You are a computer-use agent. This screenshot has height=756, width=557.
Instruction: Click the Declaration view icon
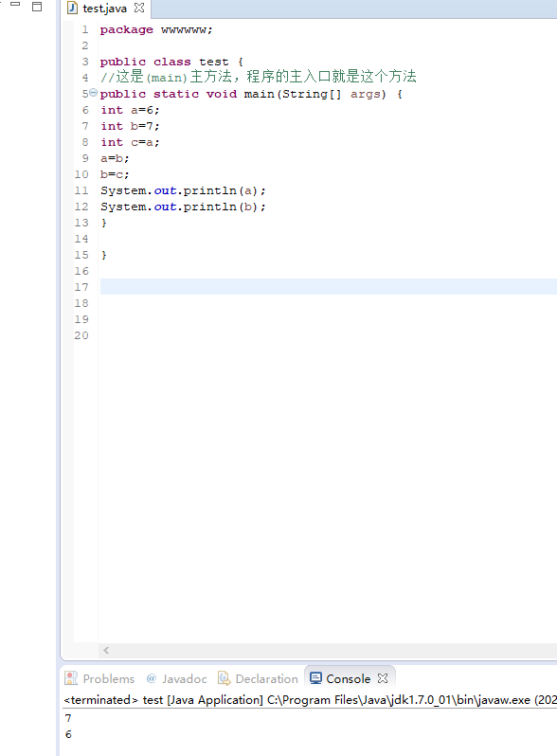pyautogui.click(x=225, y=678)
